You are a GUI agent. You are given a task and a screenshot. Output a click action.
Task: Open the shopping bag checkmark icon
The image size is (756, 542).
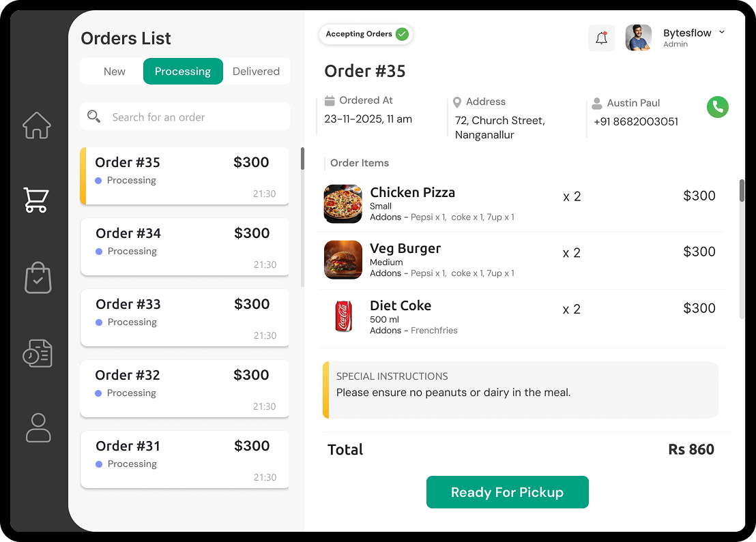click(x=38, y=277)
